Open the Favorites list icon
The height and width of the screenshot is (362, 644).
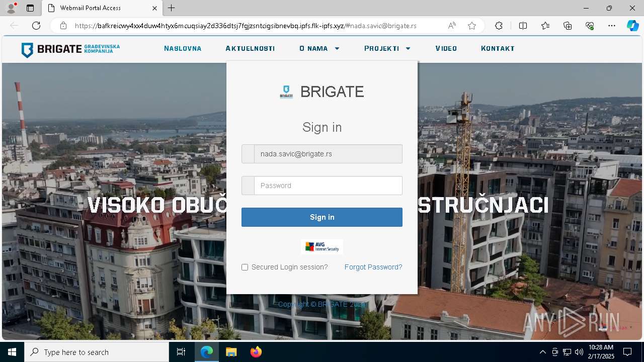point(545,26)
